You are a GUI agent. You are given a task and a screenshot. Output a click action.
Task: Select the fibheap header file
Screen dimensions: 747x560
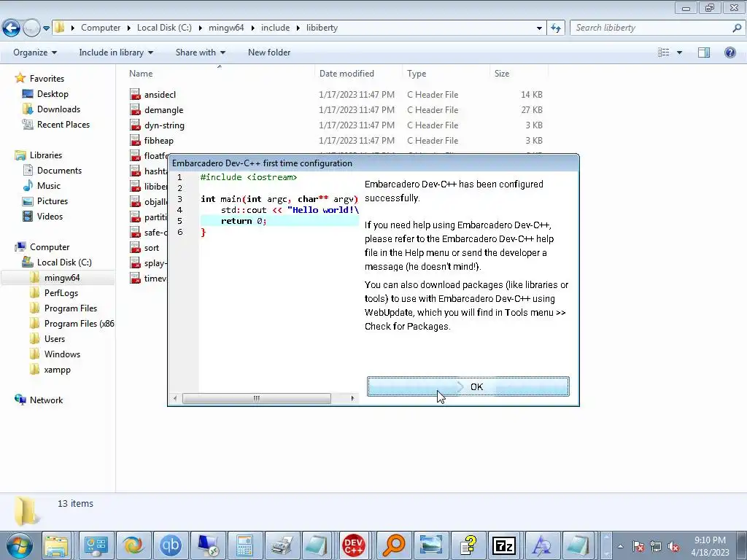click(158, 141)
